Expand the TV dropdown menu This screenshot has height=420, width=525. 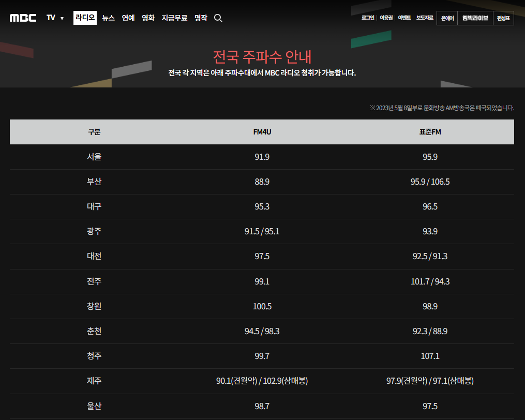55,18
